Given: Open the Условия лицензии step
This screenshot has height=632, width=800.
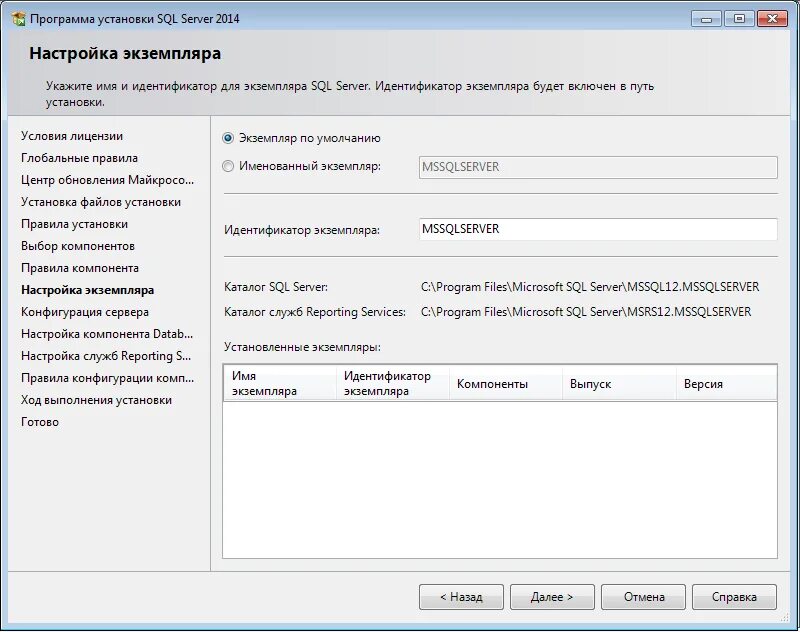Looking at the screenshot, I should [72, 136].
